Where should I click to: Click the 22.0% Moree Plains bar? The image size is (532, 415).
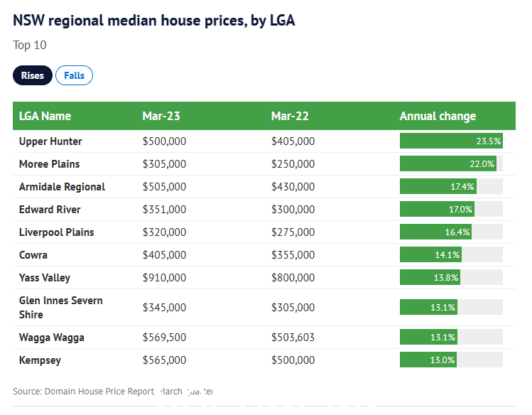point(448,163)
